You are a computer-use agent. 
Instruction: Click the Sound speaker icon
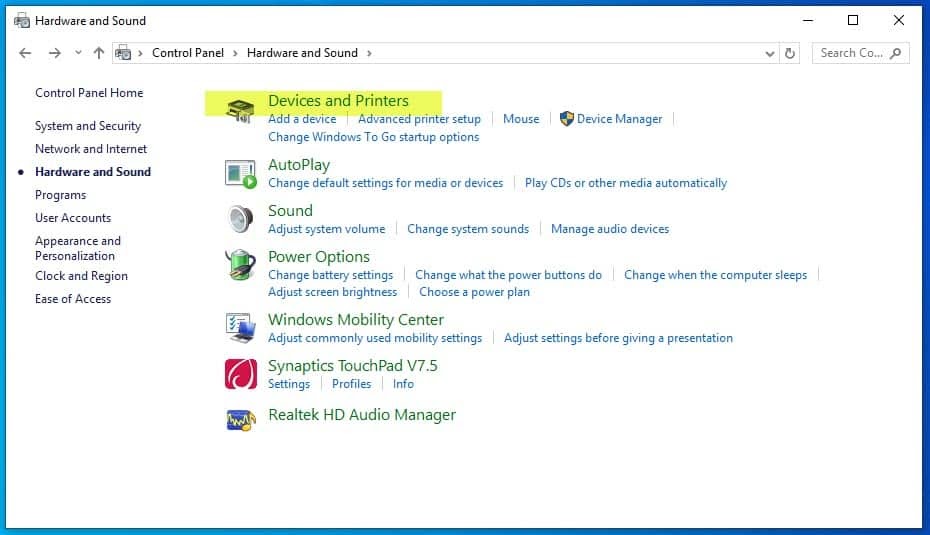coord(240,219)
